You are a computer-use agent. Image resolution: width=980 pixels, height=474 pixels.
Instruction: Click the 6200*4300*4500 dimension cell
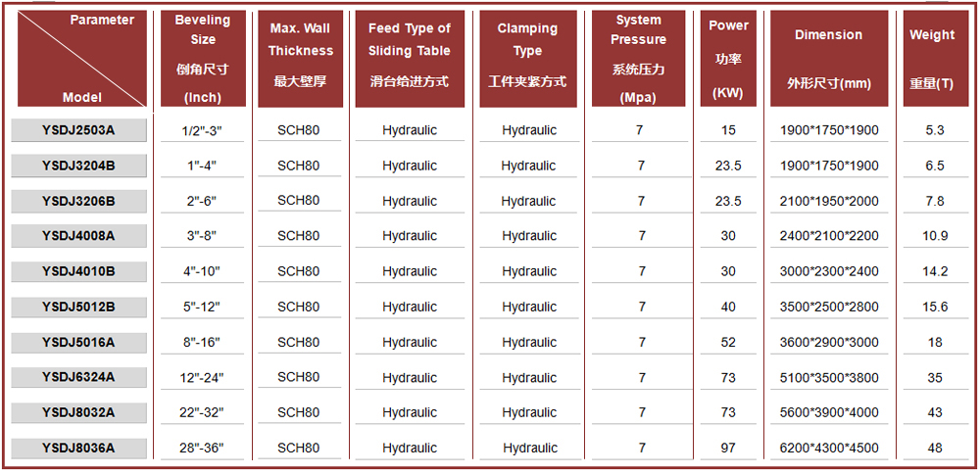(829, 449)
